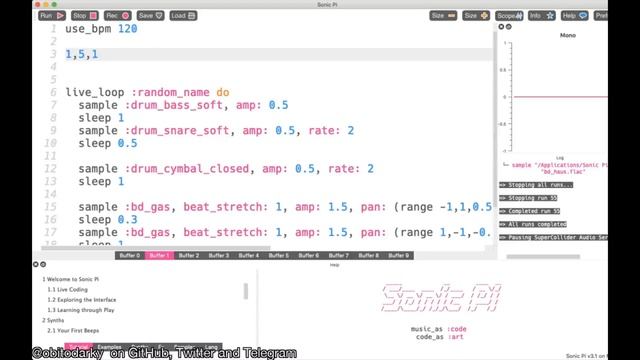640x360 pixels.
Task: Open the Tutorial help tab
Action: click(78, 347)
